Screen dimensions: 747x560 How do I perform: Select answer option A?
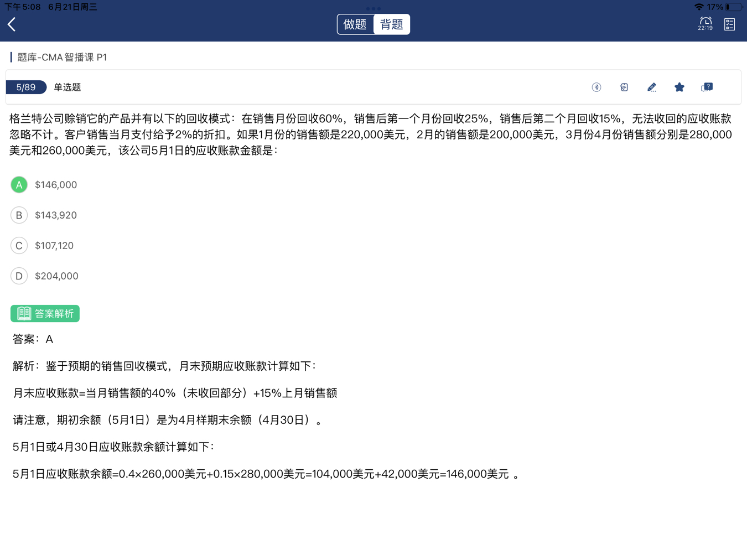(19, 185)
